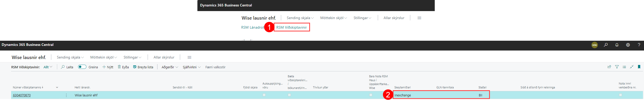
Task: Check Aukaupplýsing vöru box in row
Action: pyautogui.click(x=264, y=95)
